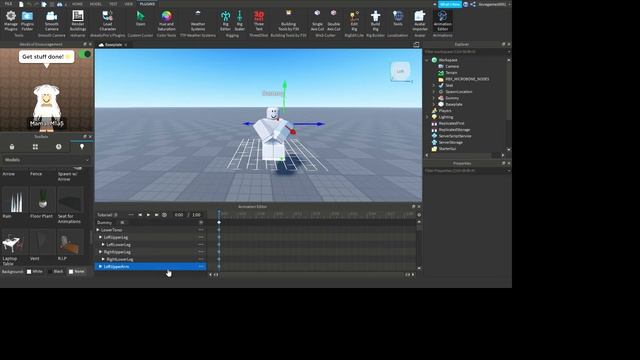Select the Terrain item in Explorer
This screenshot has width=640, height=360.
(451, 73)
